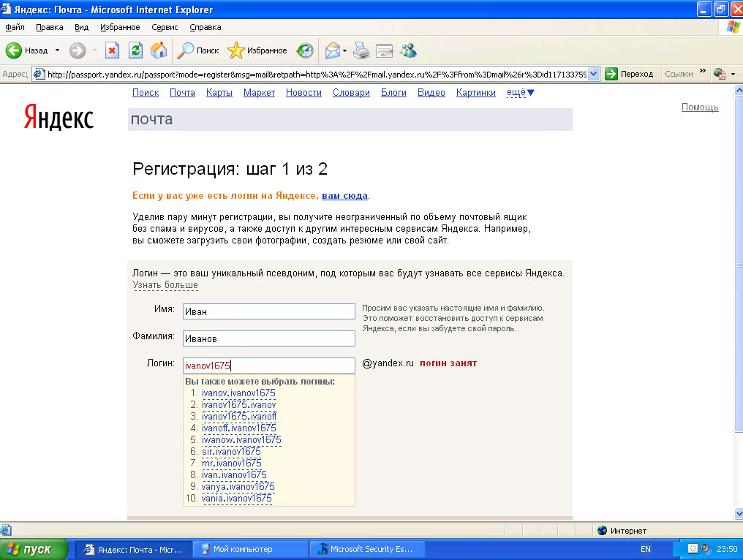This screenshot has width=743, height=560.
Task: Open the Избранное menu in menu bar
Action: tap(120, 27)
